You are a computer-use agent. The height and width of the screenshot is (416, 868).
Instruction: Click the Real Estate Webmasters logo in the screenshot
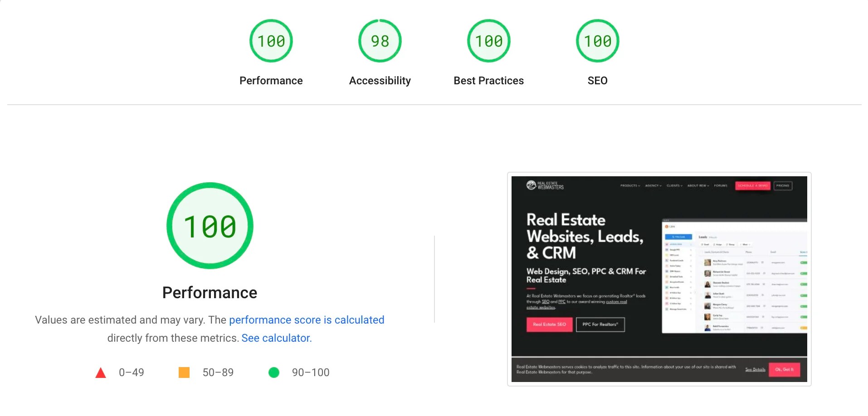pyautogui.click(x=544, y=185)
